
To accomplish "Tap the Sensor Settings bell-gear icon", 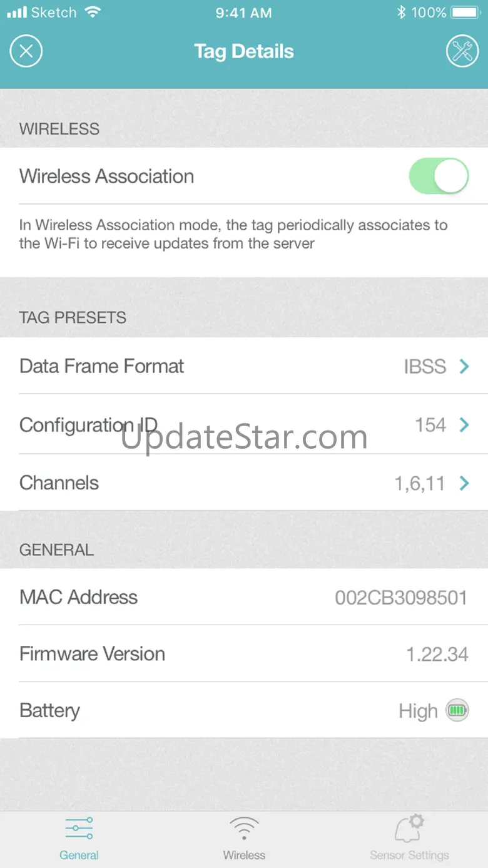I will tap(410, 828).
